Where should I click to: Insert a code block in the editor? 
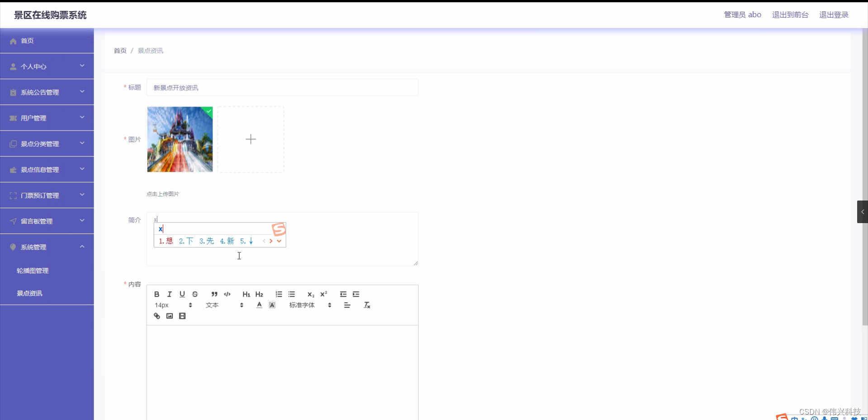tap(227, 294)
